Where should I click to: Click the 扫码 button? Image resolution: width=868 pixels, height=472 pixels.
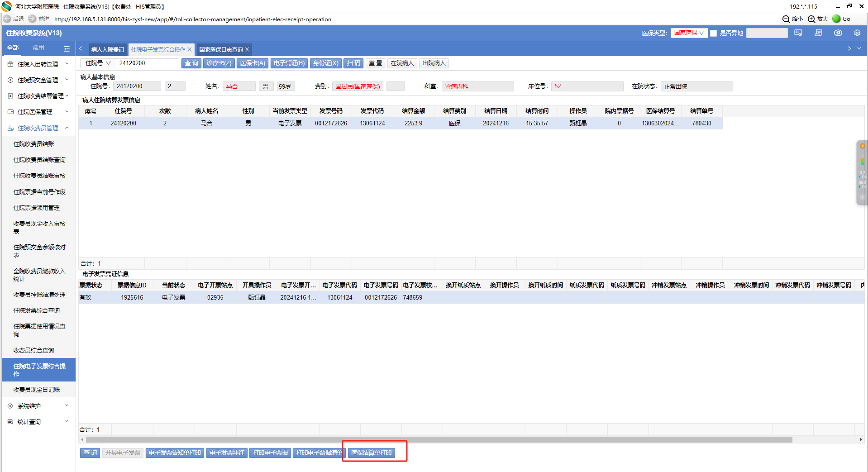(353, 63)
